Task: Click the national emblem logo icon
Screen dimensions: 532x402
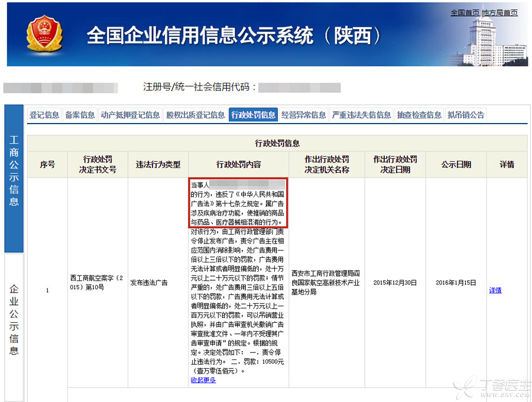Action: click(x=44, y=33)
